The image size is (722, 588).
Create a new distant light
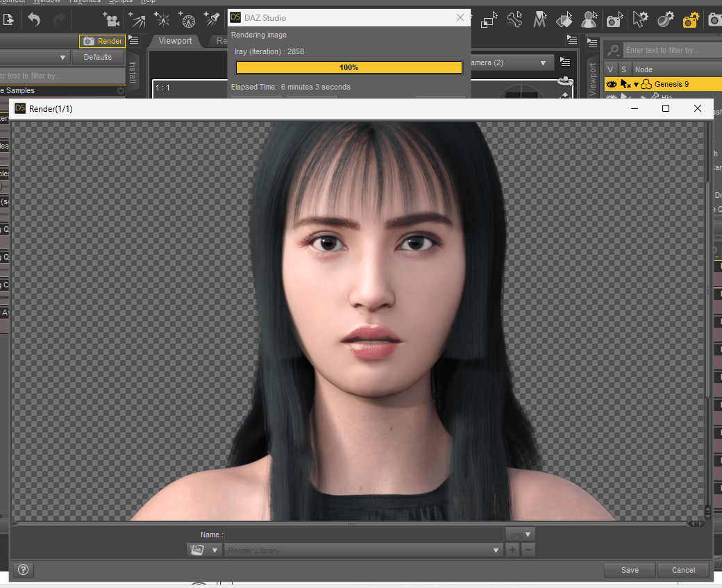coord(137,20)
